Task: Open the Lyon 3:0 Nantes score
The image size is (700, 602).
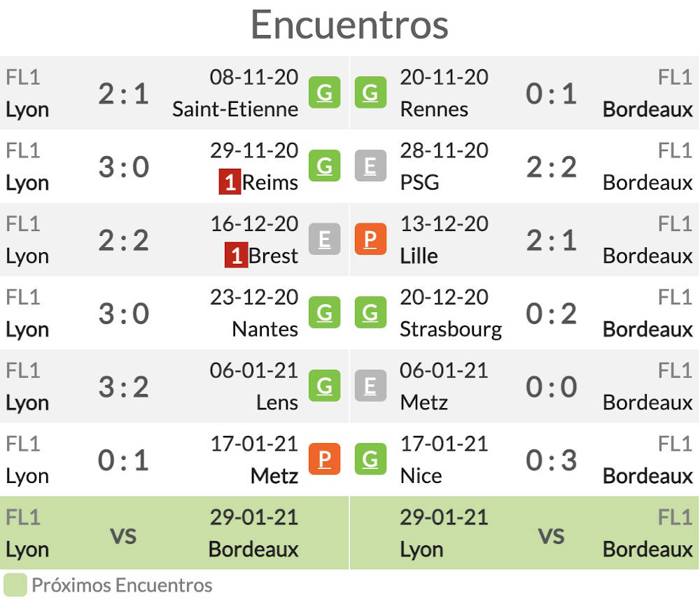Action: 124,314
